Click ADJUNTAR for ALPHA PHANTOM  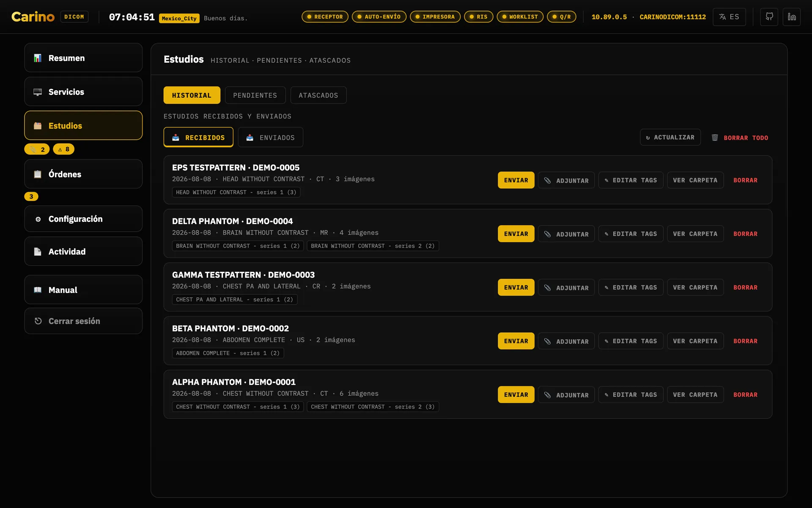566,395
